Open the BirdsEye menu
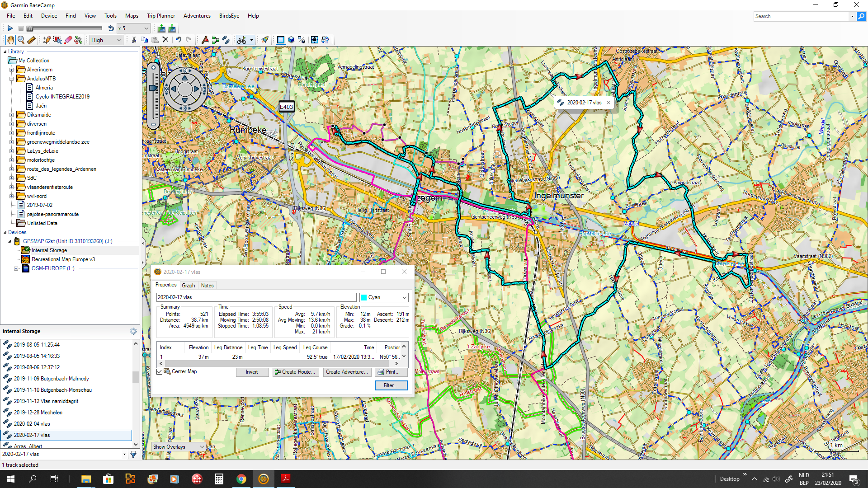868x488 pixels. tap(229, 16)
